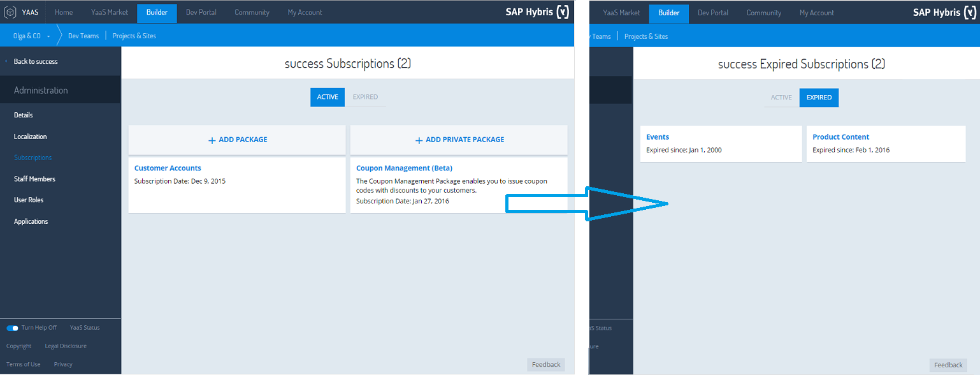
Task: Open the expired Product Content subscription
Action: pos(841,137)
